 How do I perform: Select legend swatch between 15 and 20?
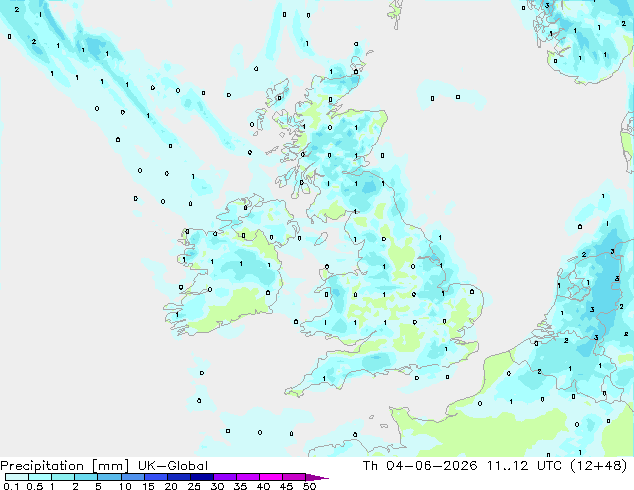tap(156, 477)
